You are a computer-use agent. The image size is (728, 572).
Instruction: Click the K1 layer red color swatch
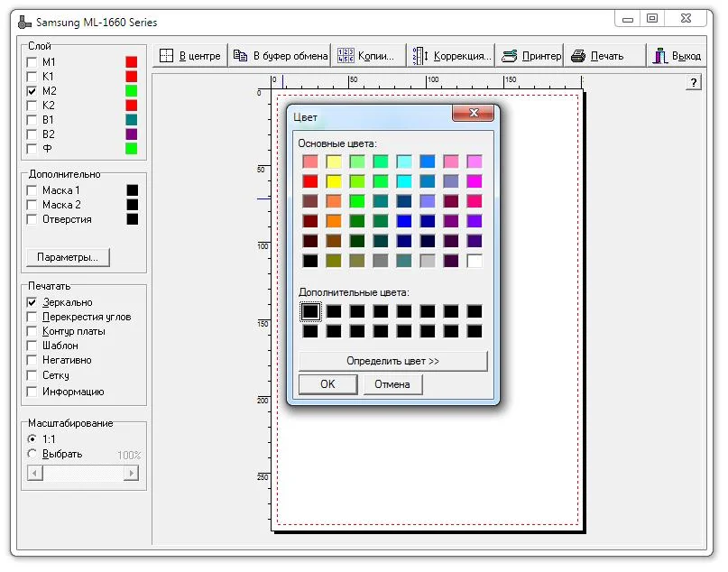click(132, 77)
